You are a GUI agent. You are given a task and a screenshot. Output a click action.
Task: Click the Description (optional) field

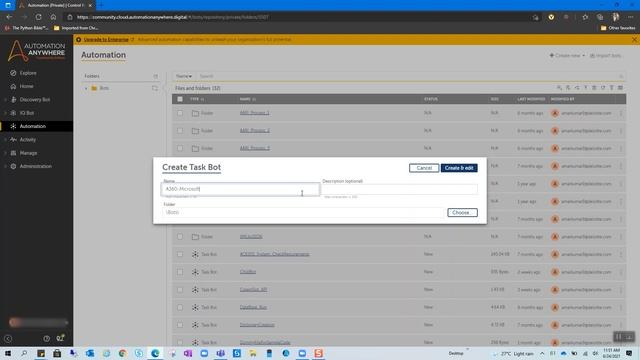(400, 189)
